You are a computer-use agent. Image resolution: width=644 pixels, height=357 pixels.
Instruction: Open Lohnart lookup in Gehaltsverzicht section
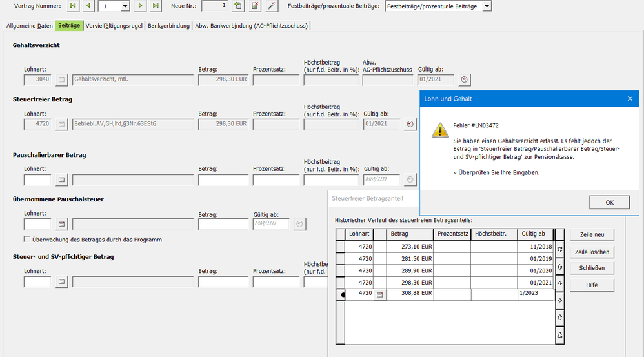(x=61, y=79)
